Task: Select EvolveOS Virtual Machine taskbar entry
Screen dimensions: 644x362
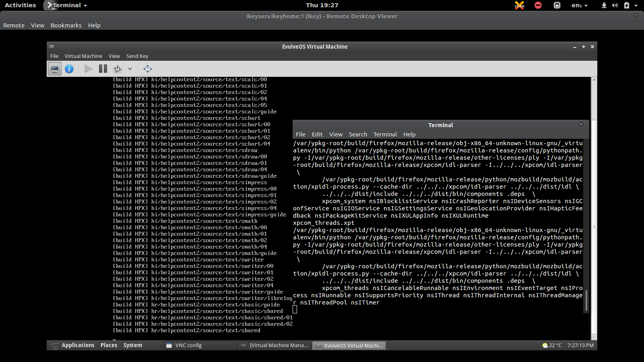Action: pos(349,346)
